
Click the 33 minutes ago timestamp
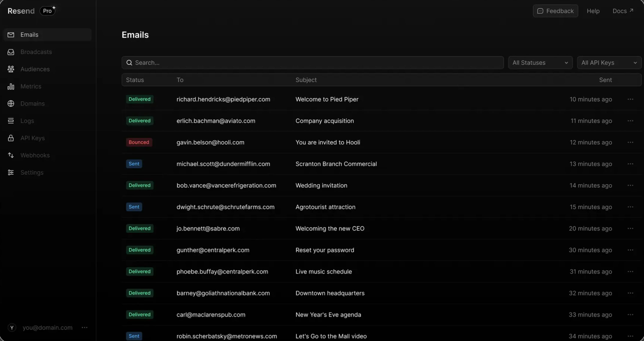(x=590, y=314)
